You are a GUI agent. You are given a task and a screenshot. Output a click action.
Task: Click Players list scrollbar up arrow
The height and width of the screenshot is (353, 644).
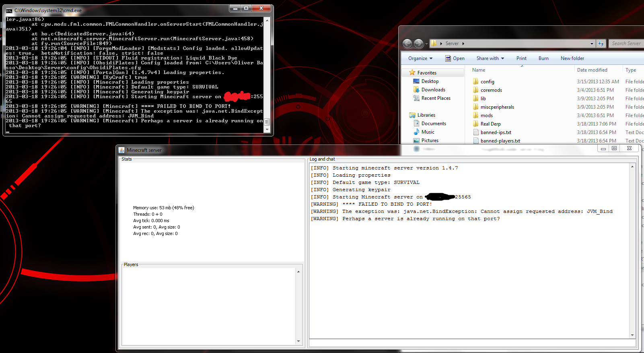(x=298, y=272)
